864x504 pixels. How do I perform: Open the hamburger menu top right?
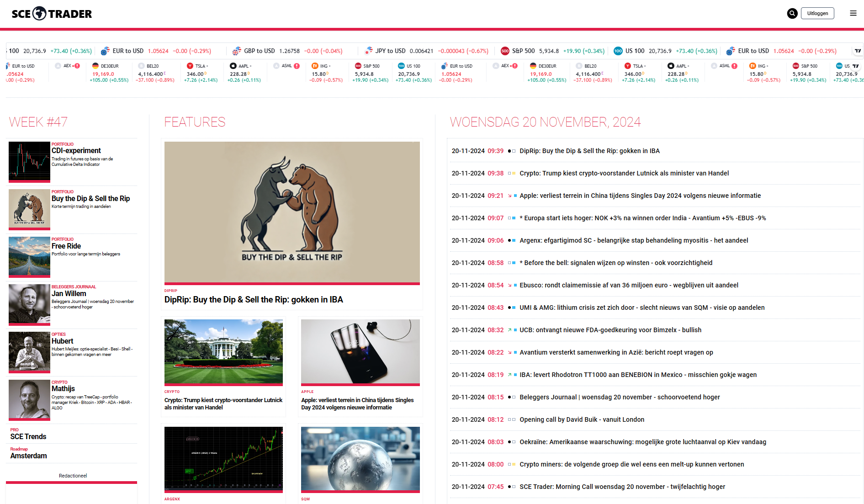tap(853, 13)
